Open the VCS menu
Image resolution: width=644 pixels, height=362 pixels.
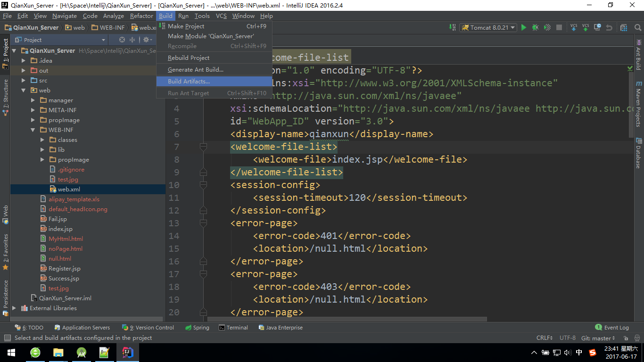(x=221, y=16)
